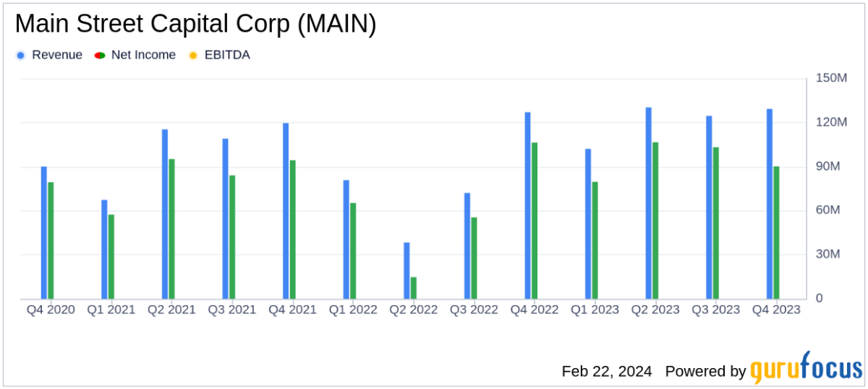The width and height of the screenshot is (868, 389).
Task: Select the Q3 2023 Net Income bar
Action: tap(715, 223)
